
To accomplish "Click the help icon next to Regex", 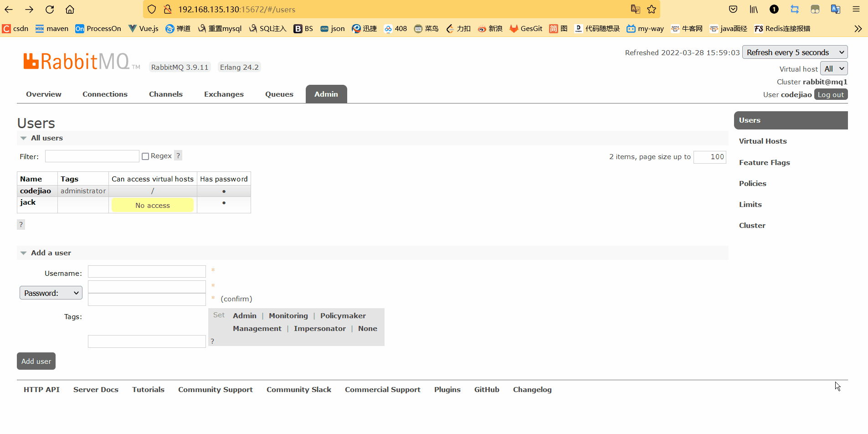I will 178,156.
